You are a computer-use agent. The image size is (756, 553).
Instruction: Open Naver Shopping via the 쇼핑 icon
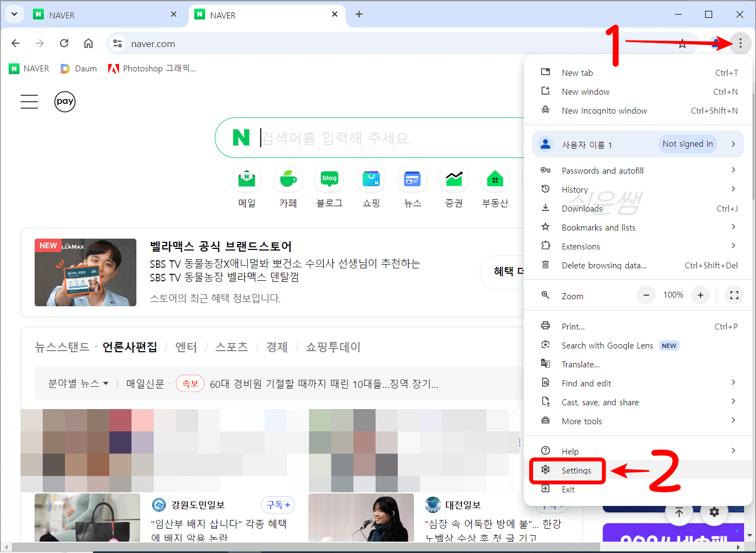tap(371, 179)
